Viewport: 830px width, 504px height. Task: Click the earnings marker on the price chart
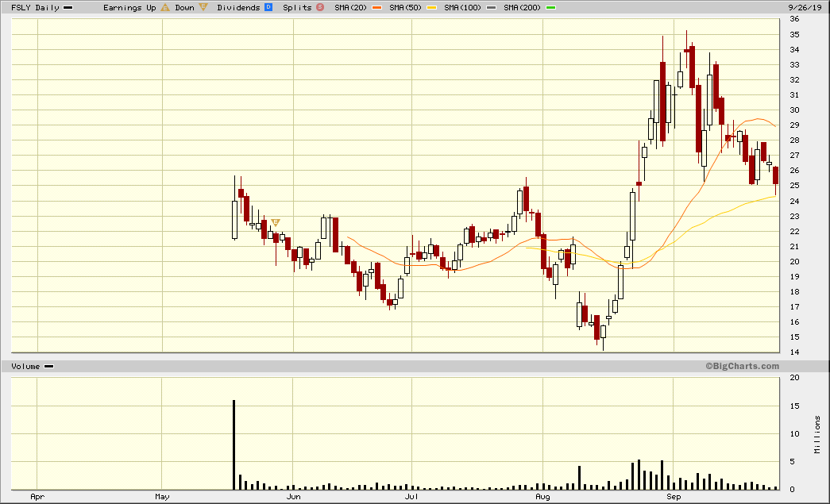[276, 223]
